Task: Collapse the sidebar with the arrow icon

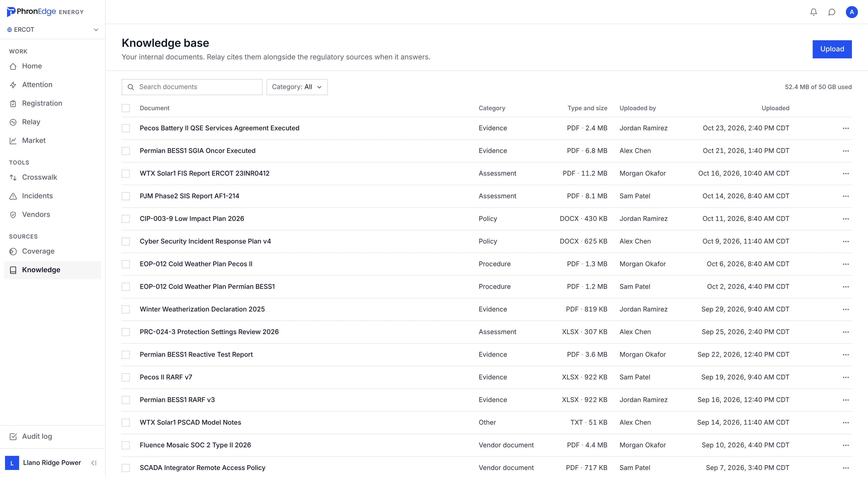Action: 94,463
